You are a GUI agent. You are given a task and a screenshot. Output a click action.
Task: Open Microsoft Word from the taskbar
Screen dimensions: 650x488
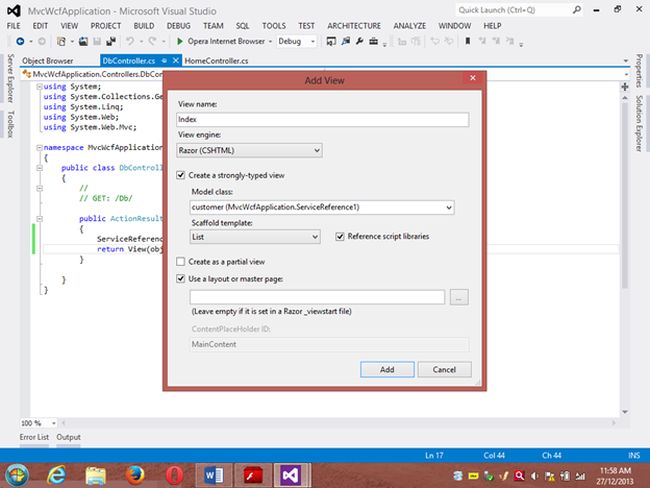[214, 471]
